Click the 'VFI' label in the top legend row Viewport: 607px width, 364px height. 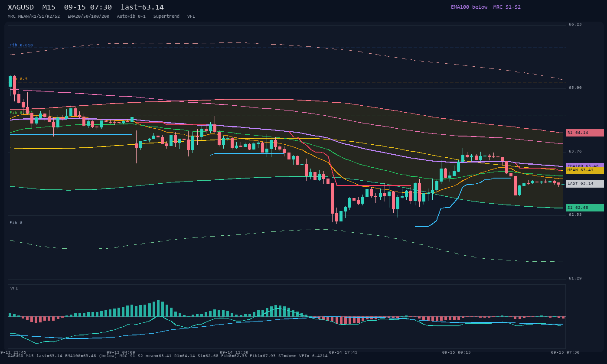[x=191, y=16]
